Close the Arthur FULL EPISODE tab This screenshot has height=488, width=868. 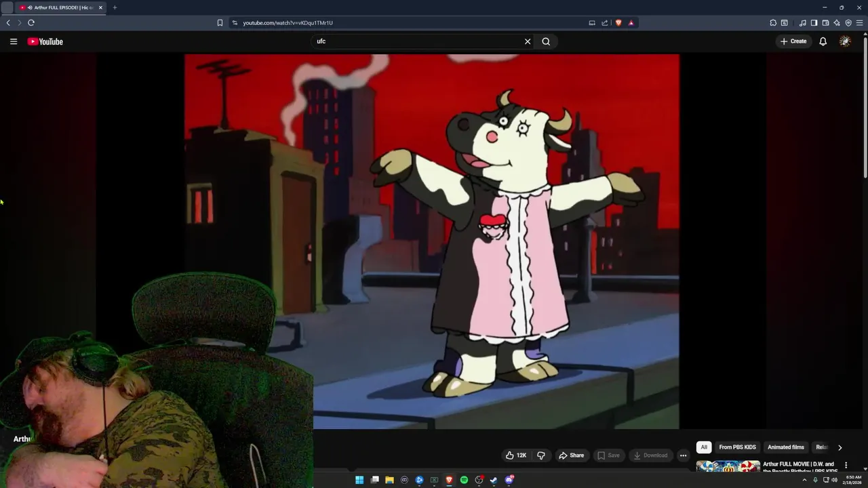tap(100, 7)
